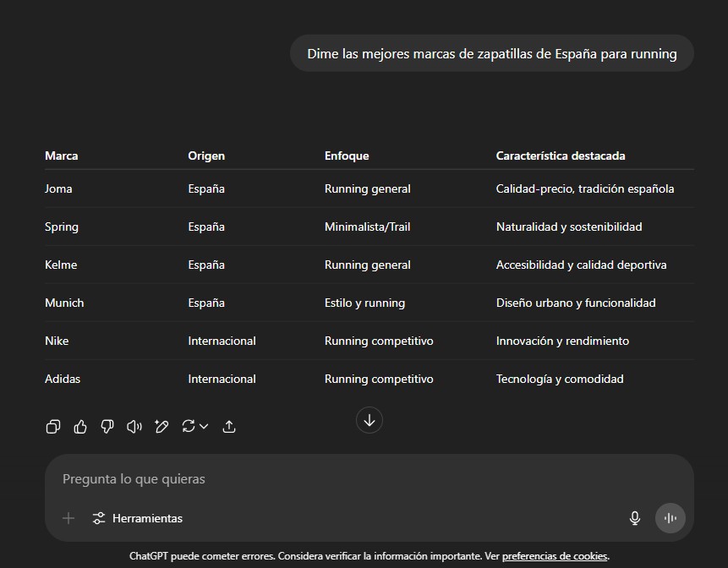This screenshot has height=568, width=728.
Task: Start dictation with the microphone icon
Action: pos(634,517)
